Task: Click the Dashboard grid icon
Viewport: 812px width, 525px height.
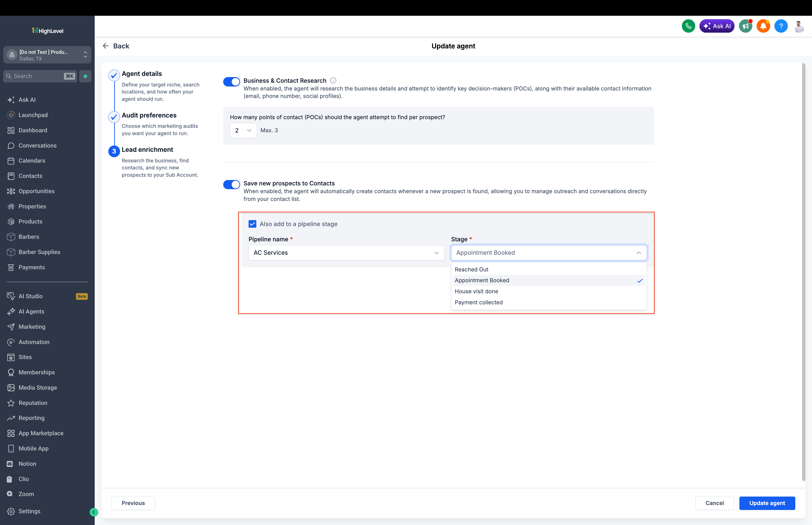Action: pos(11,130)
